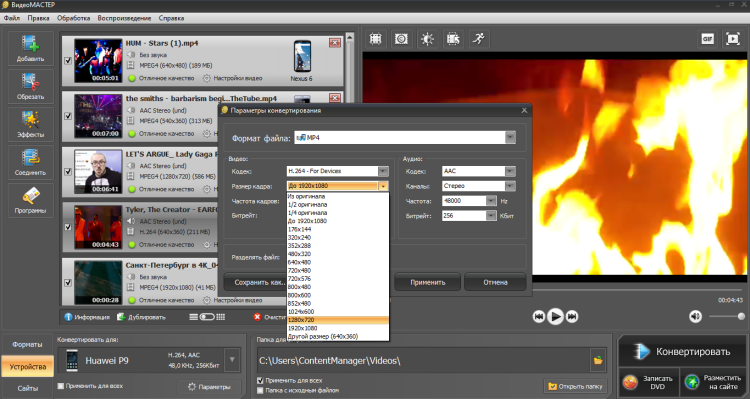Click the Nexus 6 device icon
Viewport: 750px width, 399px height.
click(302, 56)
